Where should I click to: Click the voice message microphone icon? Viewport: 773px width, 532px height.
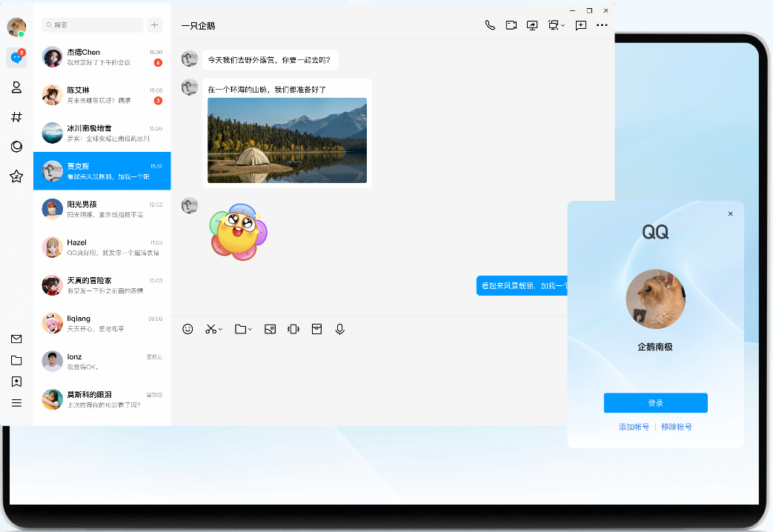(x=339, y=329)
